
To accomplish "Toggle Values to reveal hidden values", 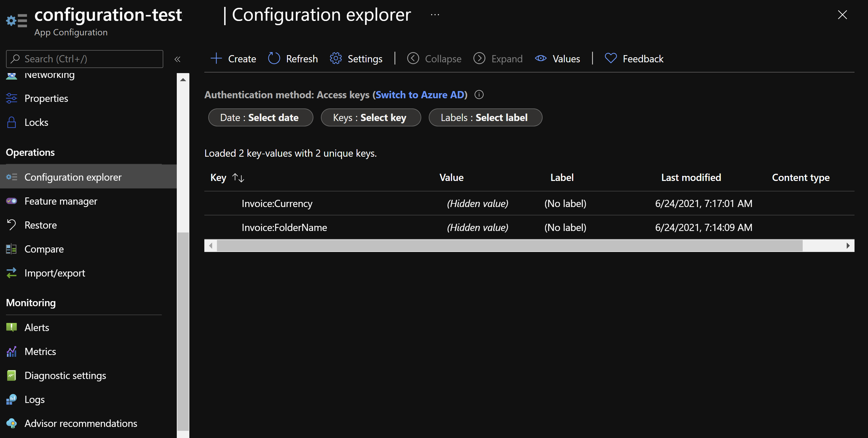I will point(557,58).
